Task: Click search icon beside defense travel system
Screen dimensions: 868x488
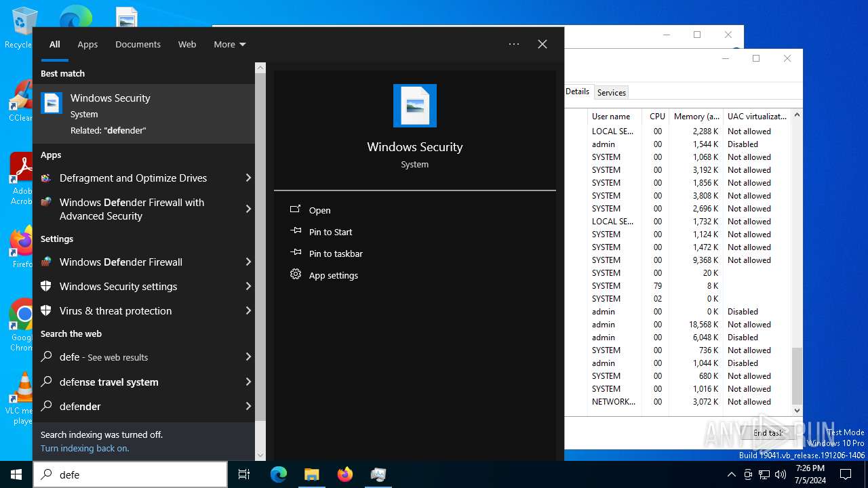Action: [46, 382]
